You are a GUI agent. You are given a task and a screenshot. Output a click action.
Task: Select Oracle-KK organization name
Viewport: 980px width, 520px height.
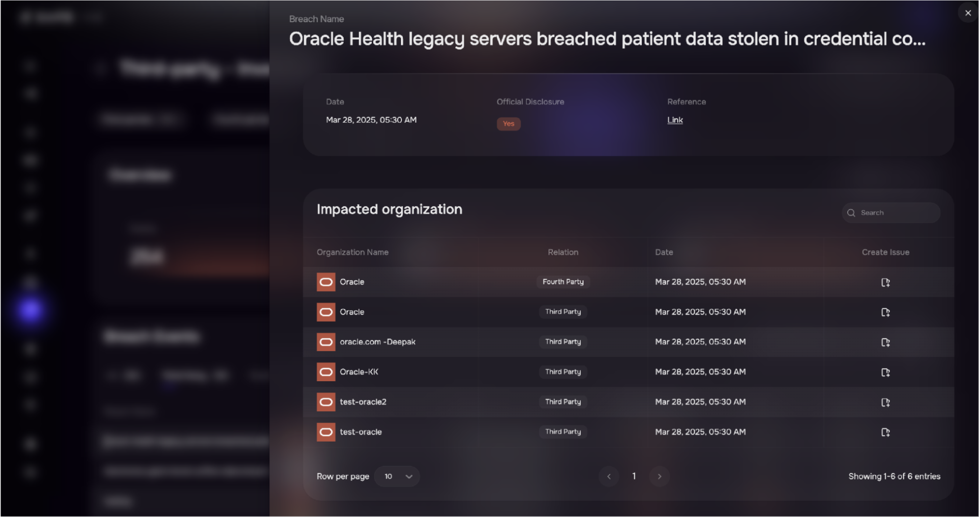[x=359, y=372]
